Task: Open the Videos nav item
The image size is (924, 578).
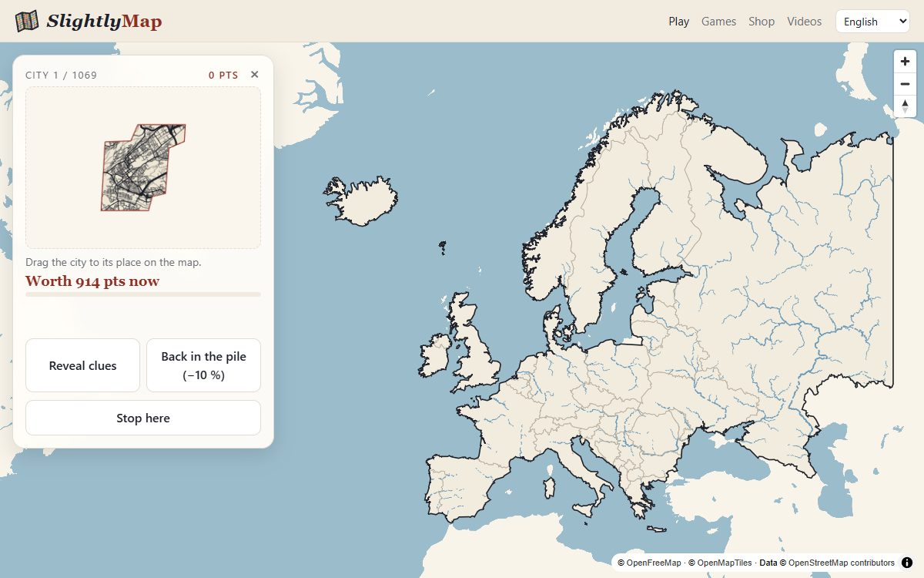Action: (x=805, y=22)
